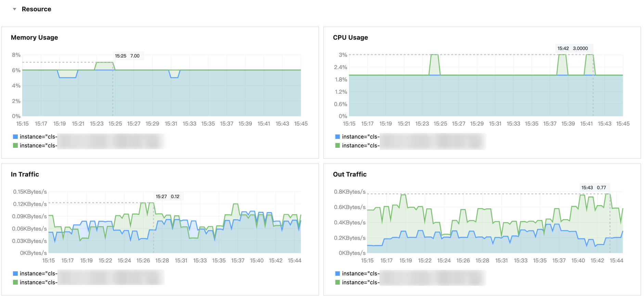Image resolution: width=644 pixels, height=298 pixels.
Task: Click the 15:27 0.12 tooltip in In Traffic
Action: (x=168, y=197)
